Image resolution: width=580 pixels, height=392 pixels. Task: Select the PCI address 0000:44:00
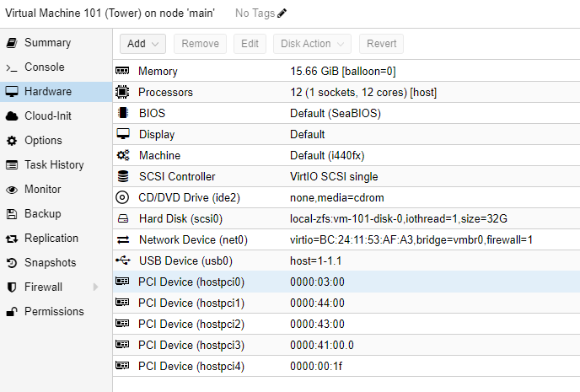[317, 303]
